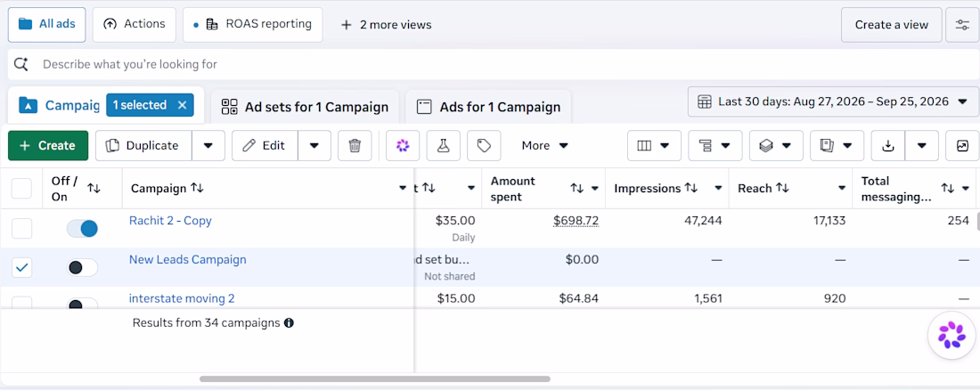This screenshot has height=390, width=980.
Task: Click the Duplicate button
Action: pos(143,146)
